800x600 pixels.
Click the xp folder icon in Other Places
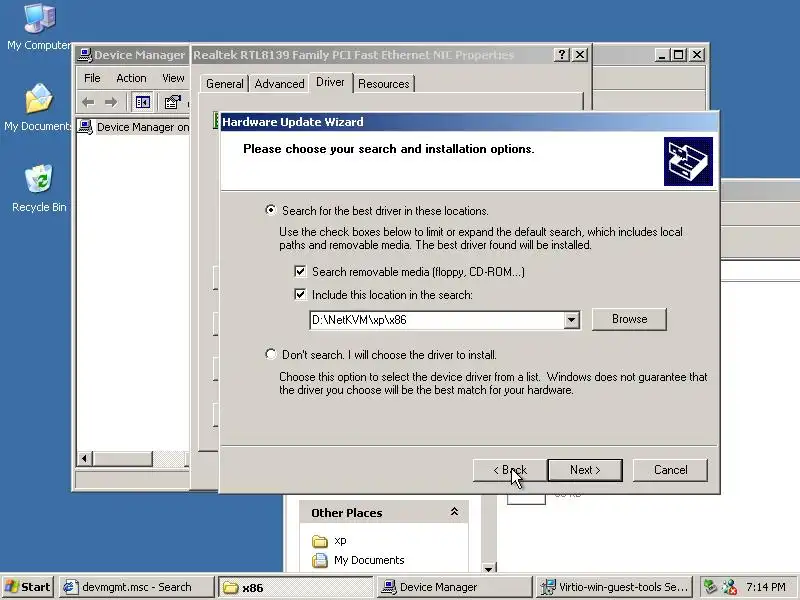click(x=320, y=541)
